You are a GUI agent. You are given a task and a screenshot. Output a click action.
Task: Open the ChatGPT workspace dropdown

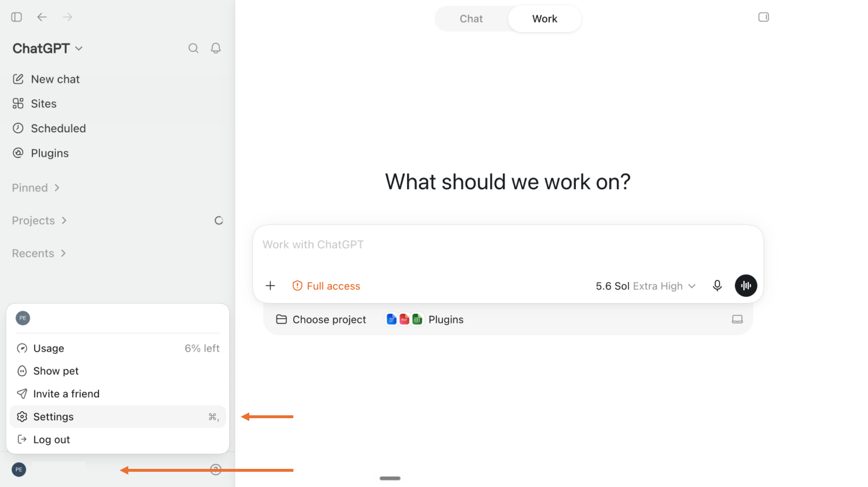pos(47,48)
